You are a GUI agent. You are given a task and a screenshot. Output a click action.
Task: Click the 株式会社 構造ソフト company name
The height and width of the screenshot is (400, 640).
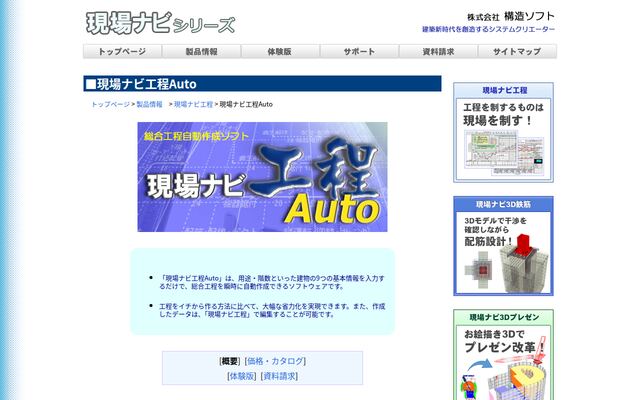point(511,17)
